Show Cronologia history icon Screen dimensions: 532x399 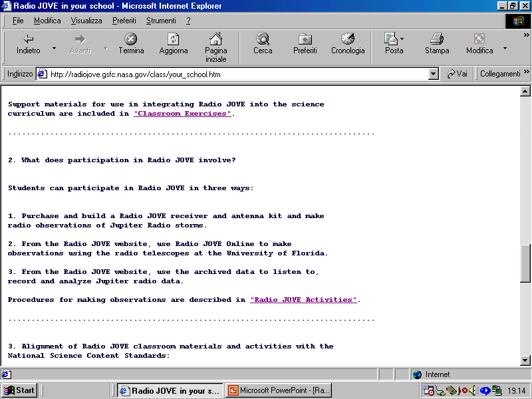(348, 39)
